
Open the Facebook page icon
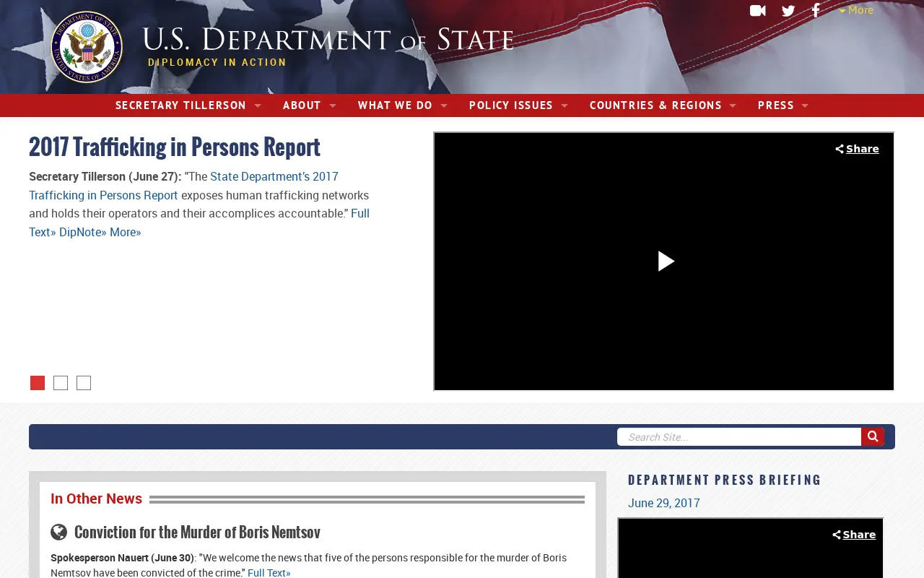coord(816,11)
